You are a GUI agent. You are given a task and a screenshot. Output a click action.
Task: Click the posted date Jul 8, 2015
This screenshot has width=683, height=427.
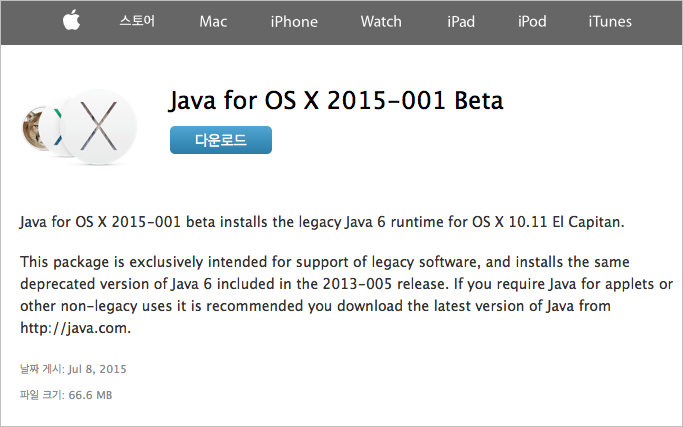click(x=97, y=369)
